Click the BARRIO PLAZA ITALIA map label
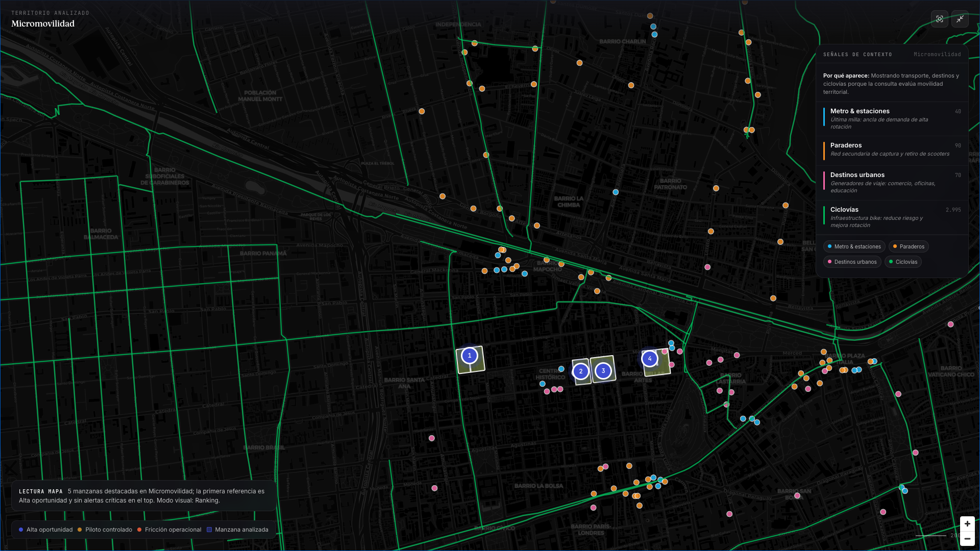980x551 pixels. pos(845,359)
